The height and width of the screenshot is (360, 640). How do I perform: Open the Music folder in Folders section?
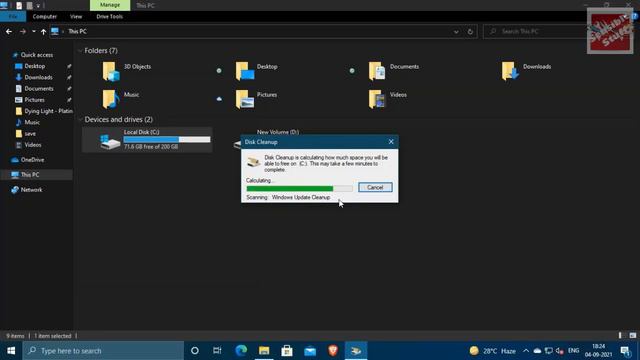120,99
